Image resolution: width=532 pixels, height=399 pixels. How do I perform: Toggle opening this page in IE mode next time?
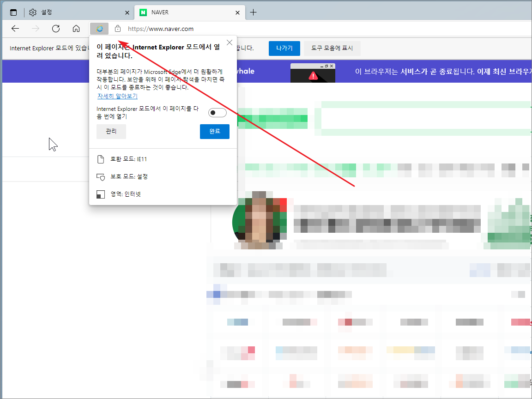(217, 113)
